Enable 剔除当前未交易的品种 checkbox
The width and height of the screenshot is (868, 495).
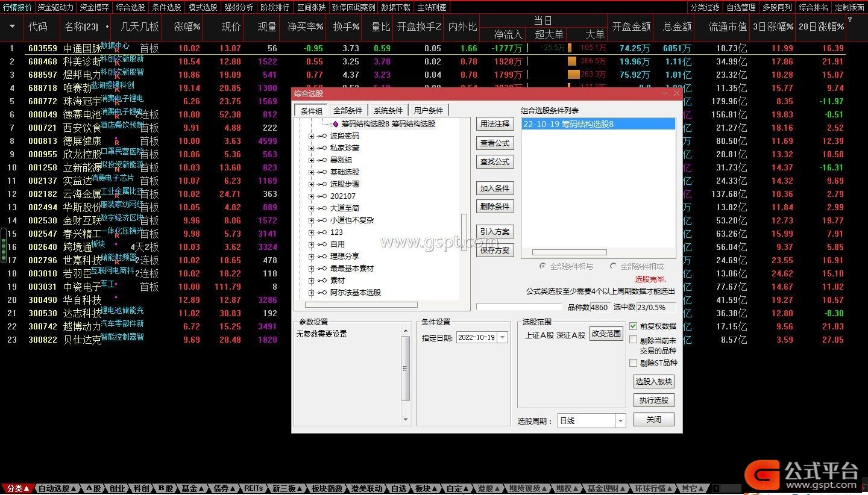633,340
